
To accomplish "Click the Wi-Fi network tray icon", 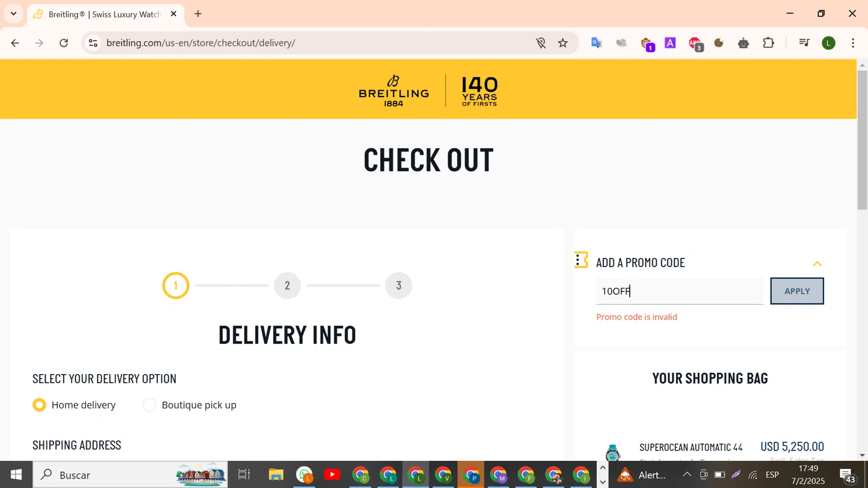I will click(753, 475).
